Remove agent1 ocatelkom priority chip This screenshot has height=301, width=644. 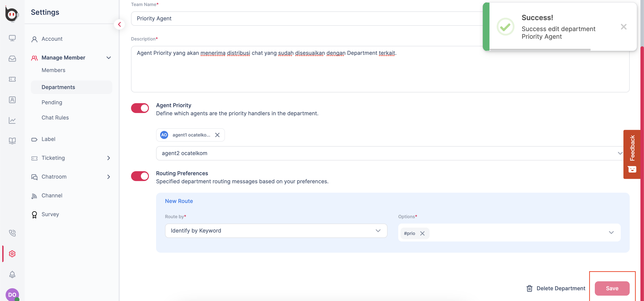point(217,135)
